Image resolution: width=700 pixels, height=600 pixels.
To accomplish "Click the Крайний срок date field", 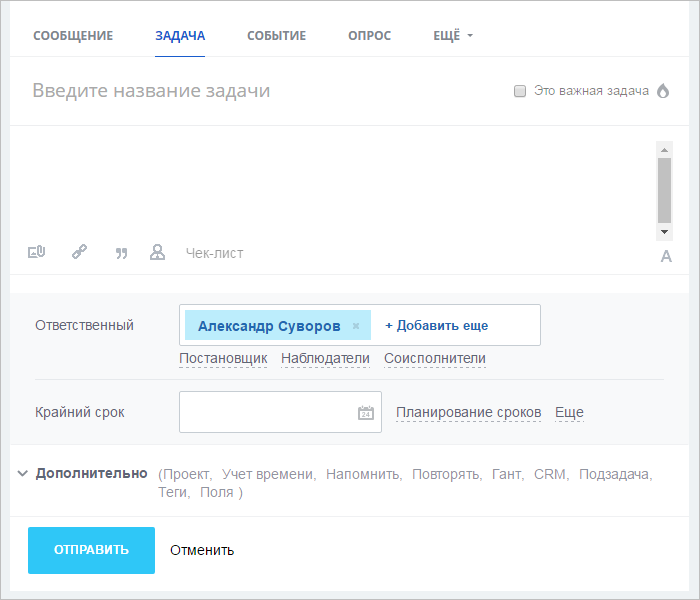I will 280,412.
